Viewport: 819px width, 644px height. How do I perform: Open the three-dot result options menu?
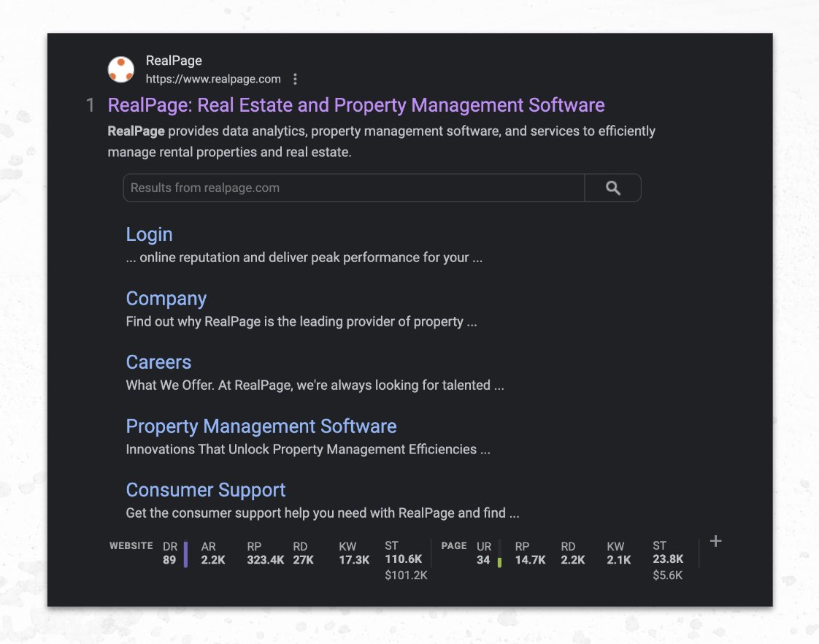pos(295,79)
